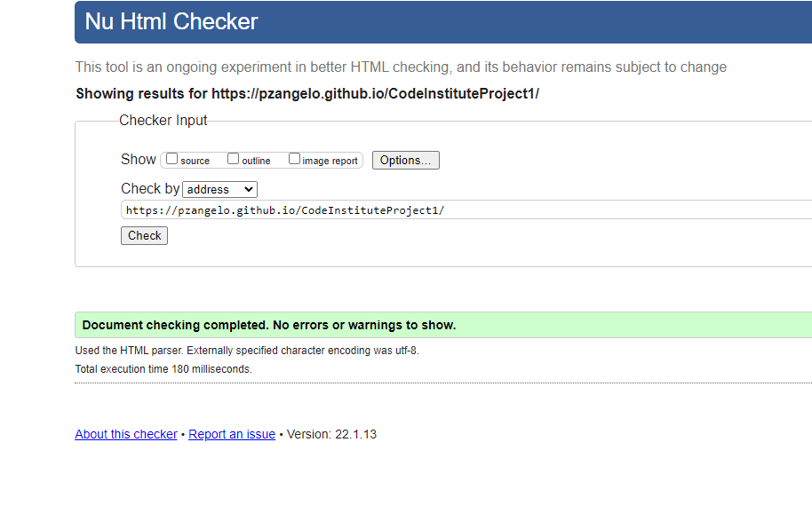Focus the URL address input field
The height and width of the screenshot is (529, 812).
tap(466, 209)
